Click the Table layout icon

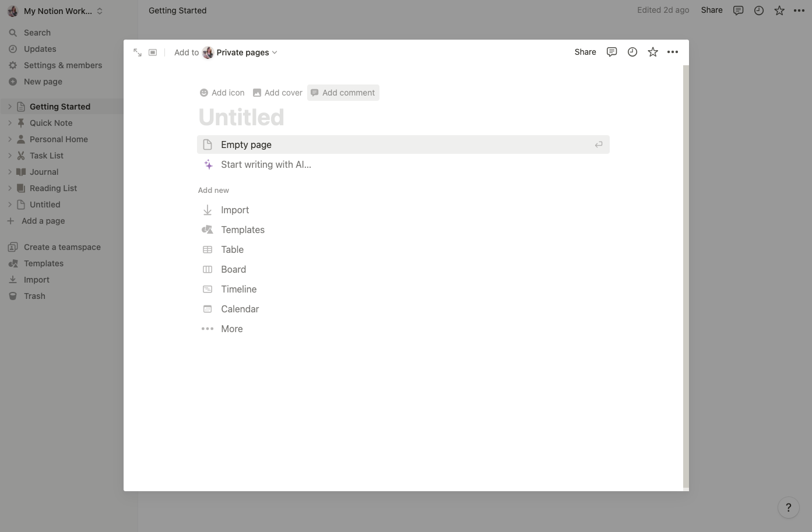(x=208, y=249)
